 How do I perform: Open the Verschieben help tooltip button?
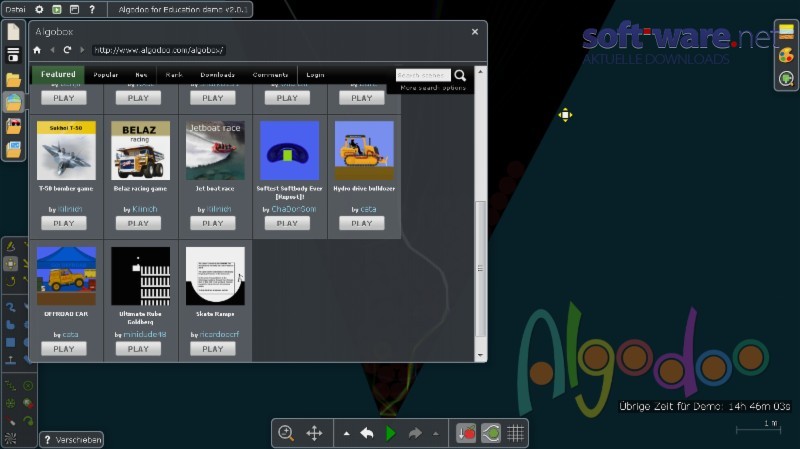pos(71,440)
